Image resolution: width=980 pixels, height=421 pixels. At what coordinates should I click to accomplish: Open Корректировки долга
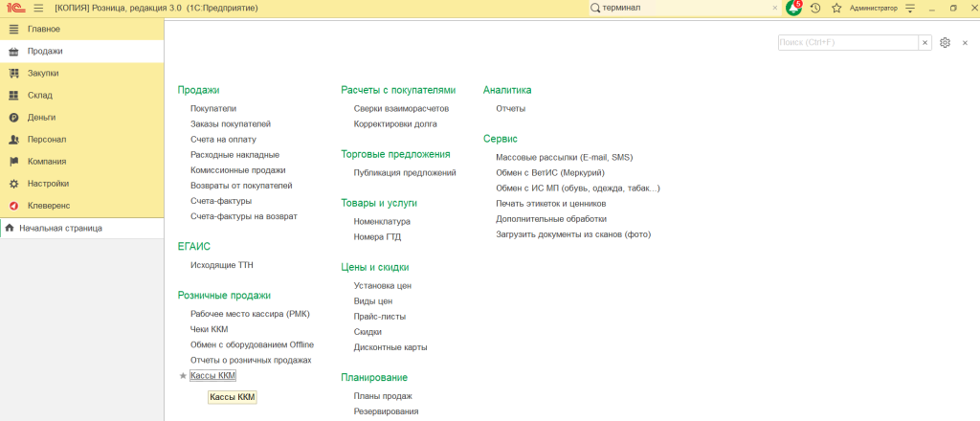(x=395, y=124)
